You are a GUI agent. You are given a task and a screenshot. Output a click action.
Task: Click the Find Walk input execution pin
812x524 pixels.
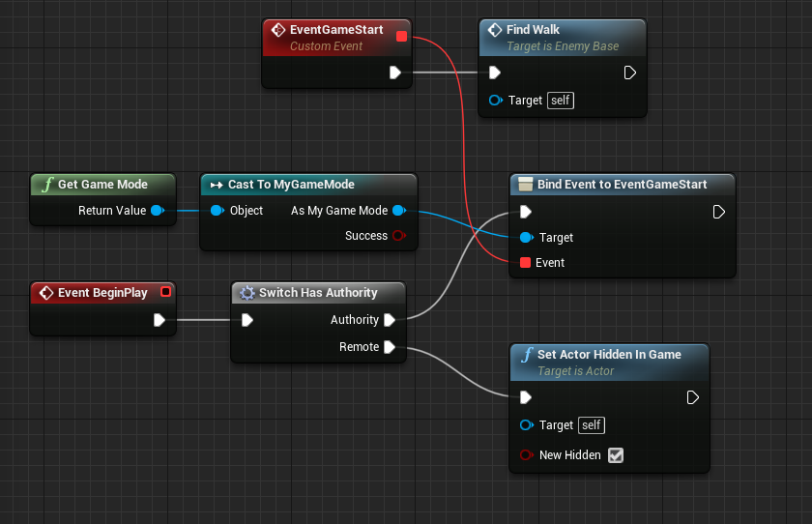tap(495, 73)
